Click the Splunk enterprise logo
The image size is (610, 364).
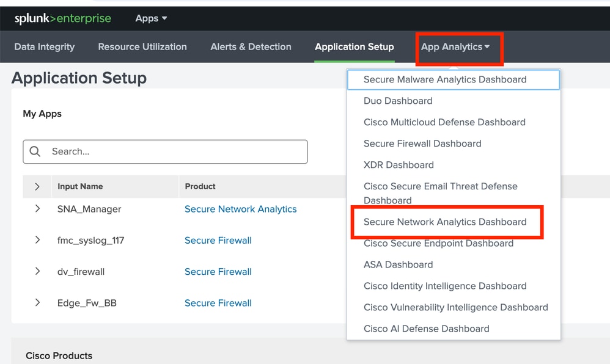pos(62,18)
